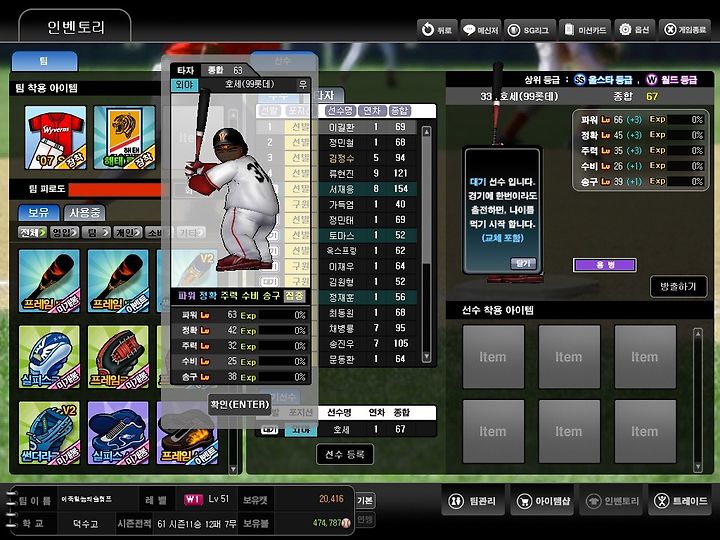Select the 썬더라 V2 blue glove item
The width and height of the screenshot is (720, 540).
(49, 433)
